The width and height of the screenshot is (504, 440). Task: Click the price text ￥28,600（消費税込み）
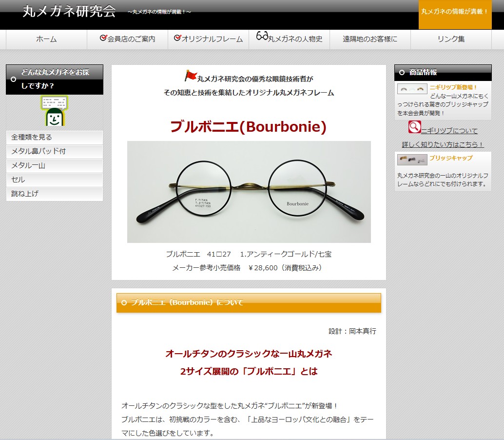(285, 268)
